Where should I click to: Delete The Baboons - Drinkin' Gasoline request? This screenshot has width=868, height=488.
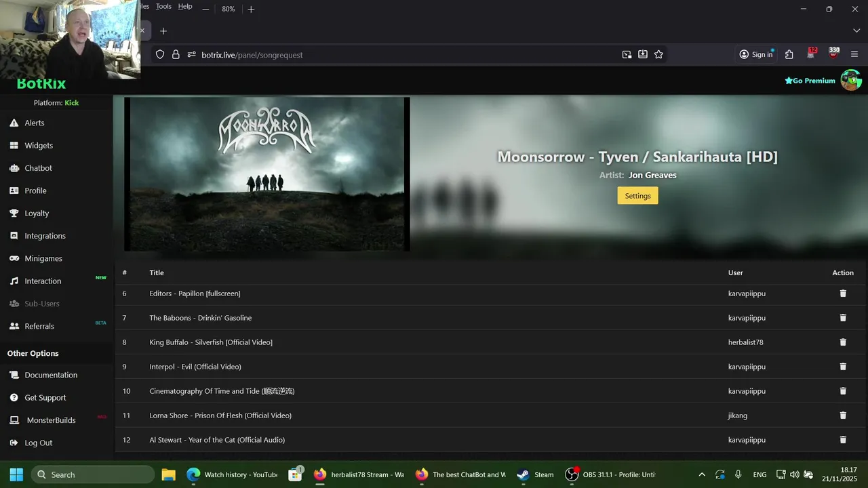click(843, 318)
